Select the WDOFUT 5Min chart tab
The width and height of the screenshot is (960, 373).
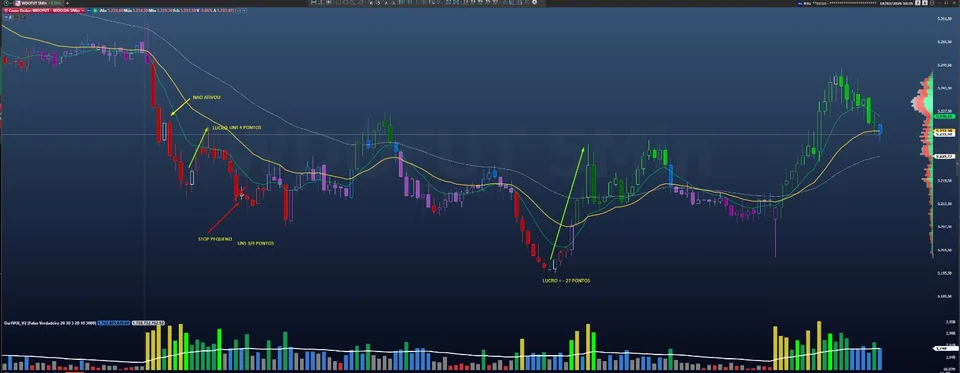tap(38, 3)
